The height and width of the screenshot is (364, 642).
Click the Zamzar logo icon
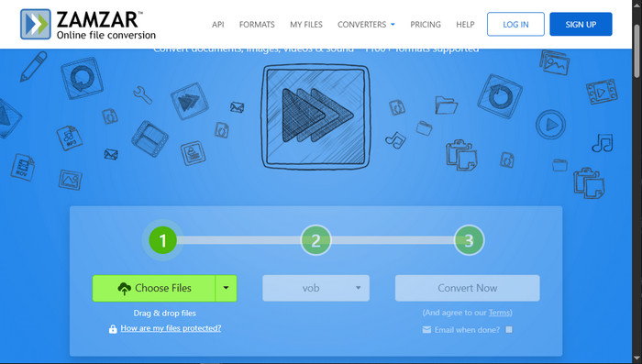click(36, 24)
